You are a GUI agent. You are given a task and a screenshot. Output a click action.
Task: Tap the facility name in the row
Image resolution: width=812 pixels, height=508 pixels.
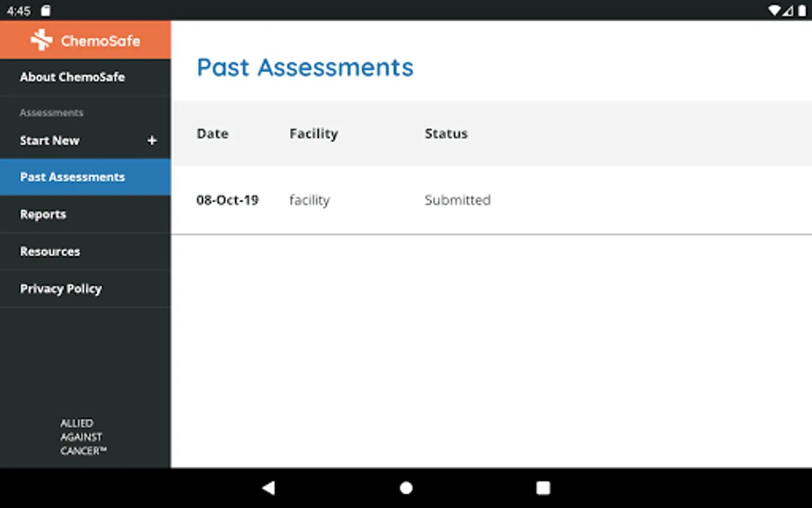click(x=310, y=200)
